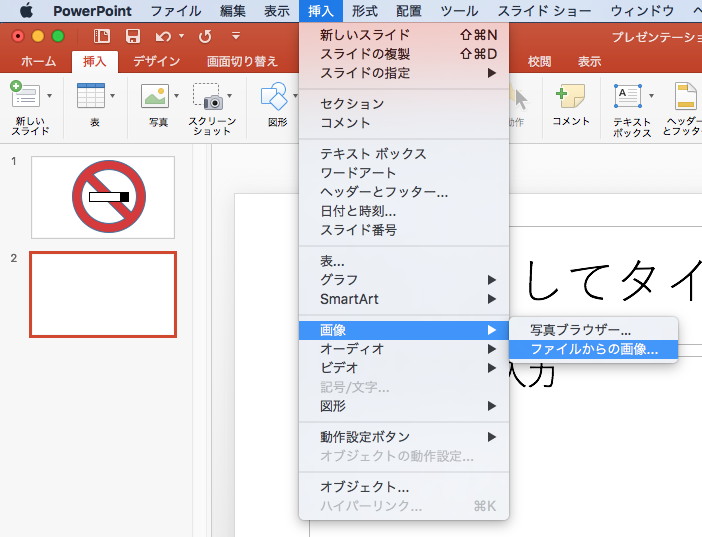Select コメント in the Insert menu
The image size is (702, 537).
[404, 123]
